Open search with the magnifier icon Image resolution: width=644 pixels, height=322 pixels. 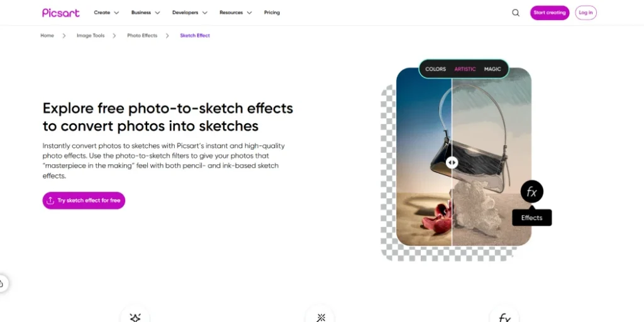[516, 13]
